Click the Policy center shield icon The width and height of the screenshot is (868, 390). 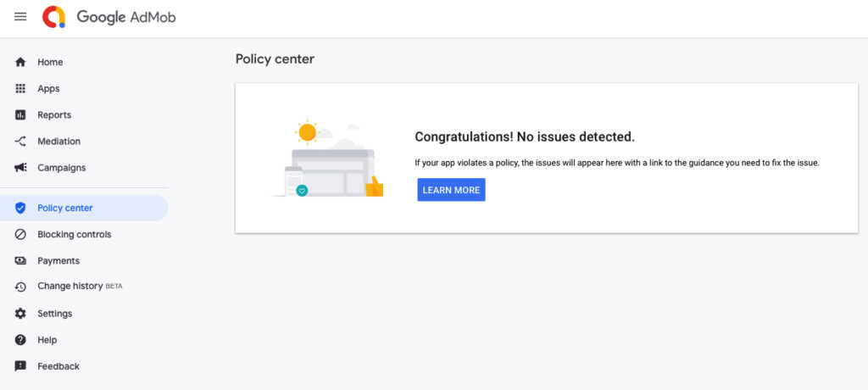click(x=20, y=208)
